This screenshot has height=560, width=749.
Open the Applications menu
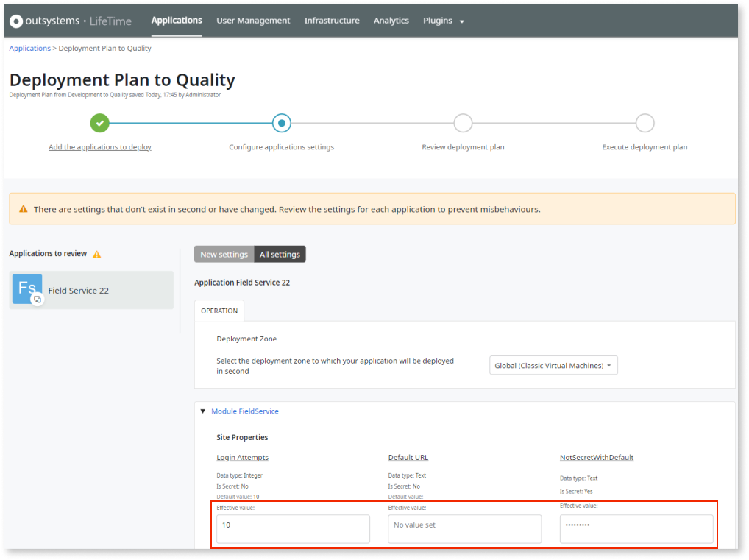pyautogui.click(x=177, y=21)
